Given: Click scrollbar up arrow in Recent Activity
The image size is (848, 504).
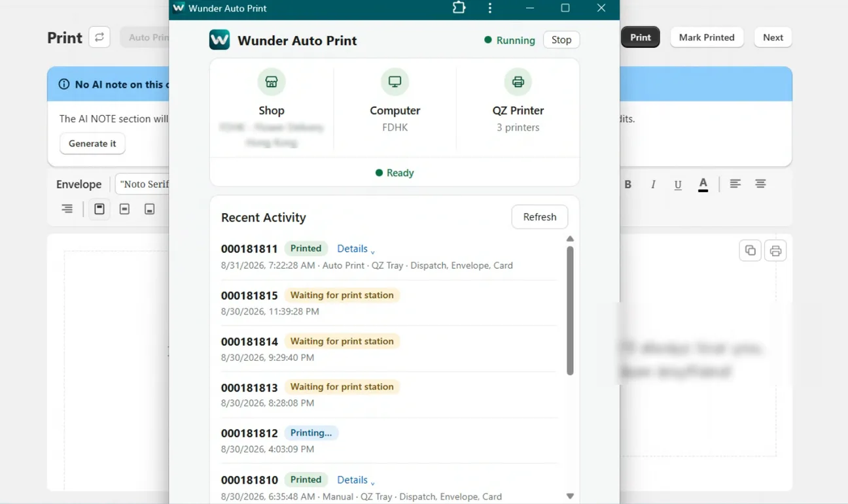Looking at the screenshot, I should coord(570,239).
